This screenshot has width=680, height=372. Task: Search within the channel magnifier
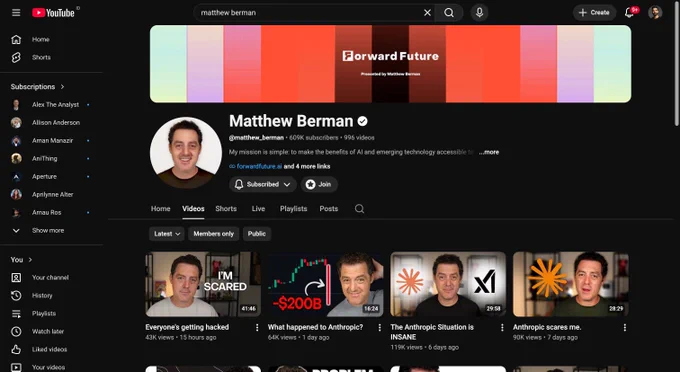[360, 209]
